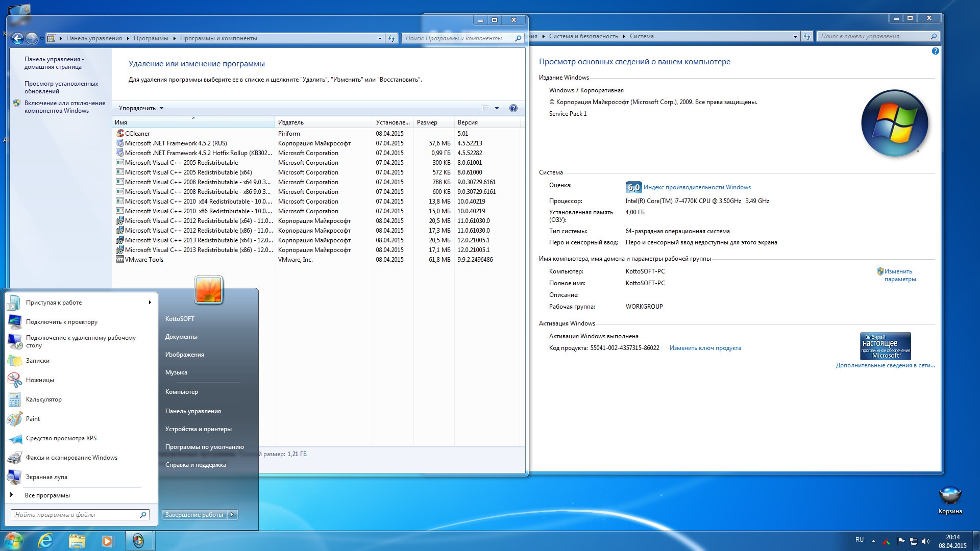Launch Windows Media Player from taskbar
The width and height of the screenshot is (980, 551).
pyautogui.click(x=107, y=541)
